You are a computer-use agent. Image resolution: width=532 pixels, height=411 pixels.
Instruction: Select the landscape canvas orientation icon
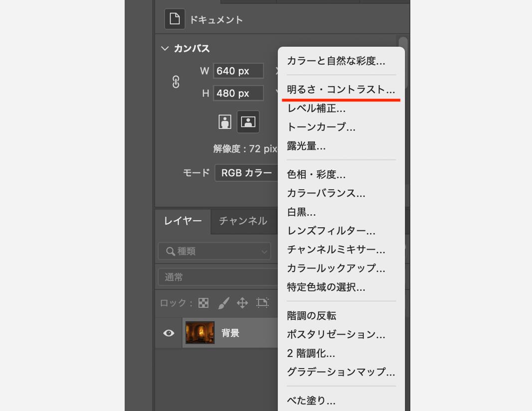(x=248, y=122)
